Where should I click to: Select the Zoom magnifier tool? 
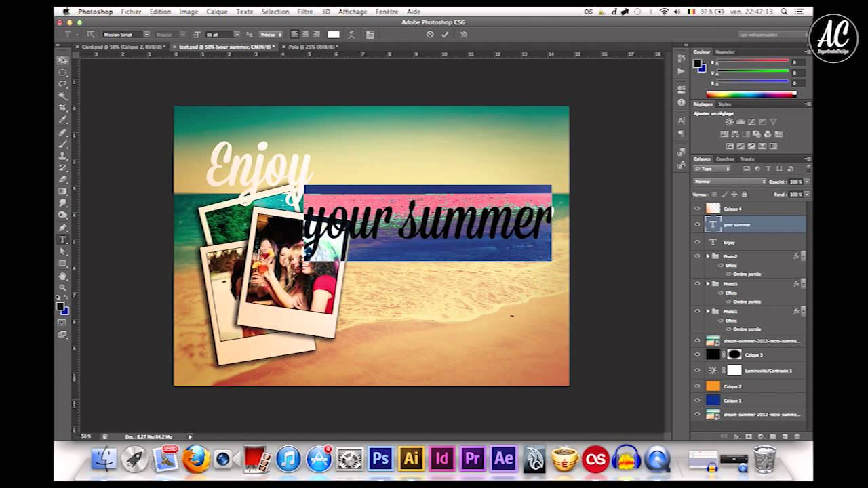[62, 288]
